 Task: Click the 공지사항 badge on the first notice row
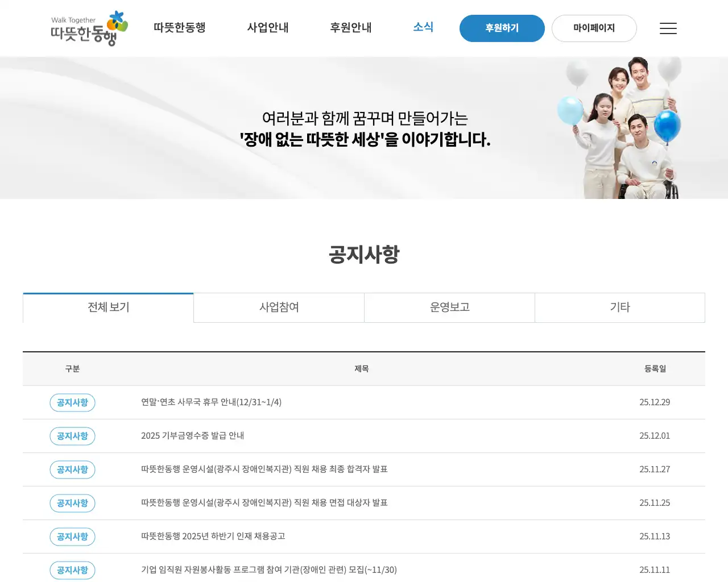click(72, 402)
